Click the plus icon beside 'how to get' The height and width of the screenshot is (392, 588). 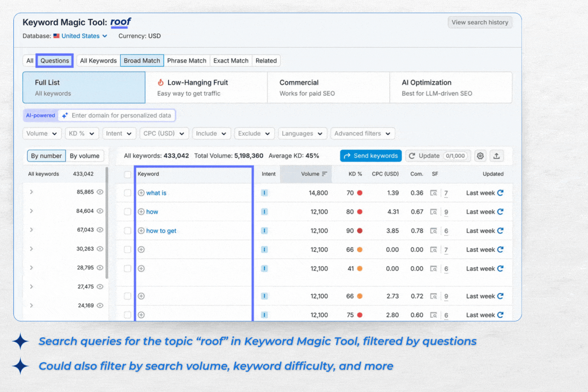click(x=141, y=230)
